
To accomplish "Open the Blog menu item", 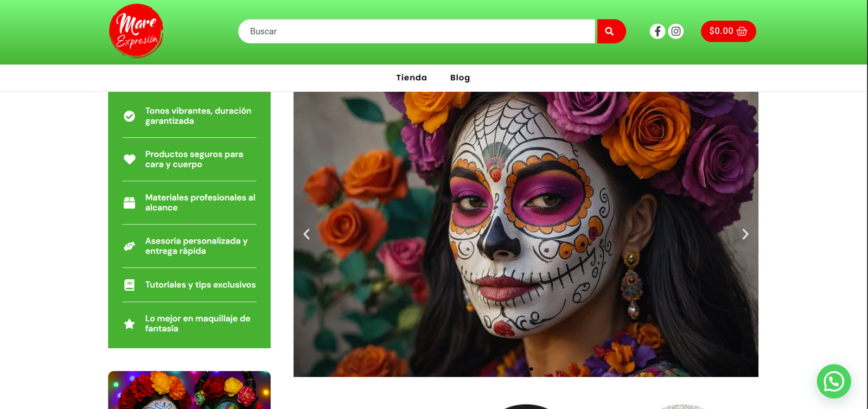I will 460,78.
